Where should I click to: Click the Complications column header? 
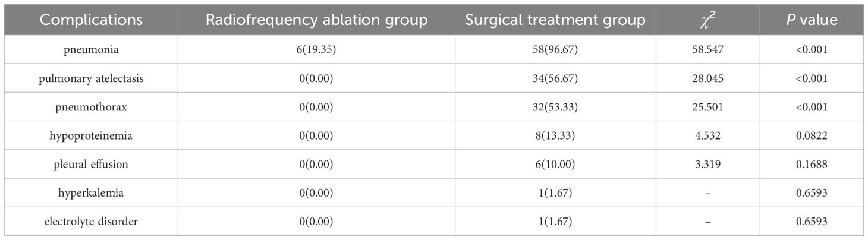92,20
